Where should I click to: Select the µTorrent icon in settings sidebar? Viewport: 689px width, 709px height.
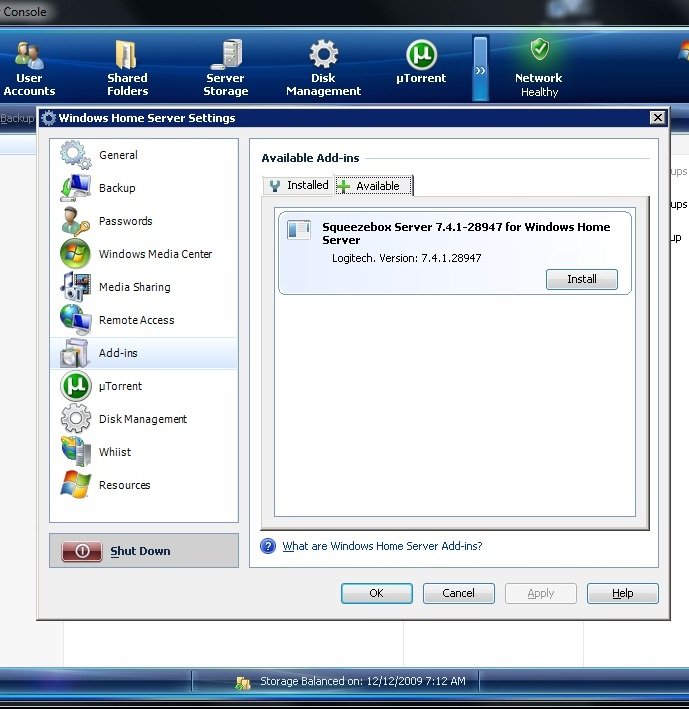75,386
